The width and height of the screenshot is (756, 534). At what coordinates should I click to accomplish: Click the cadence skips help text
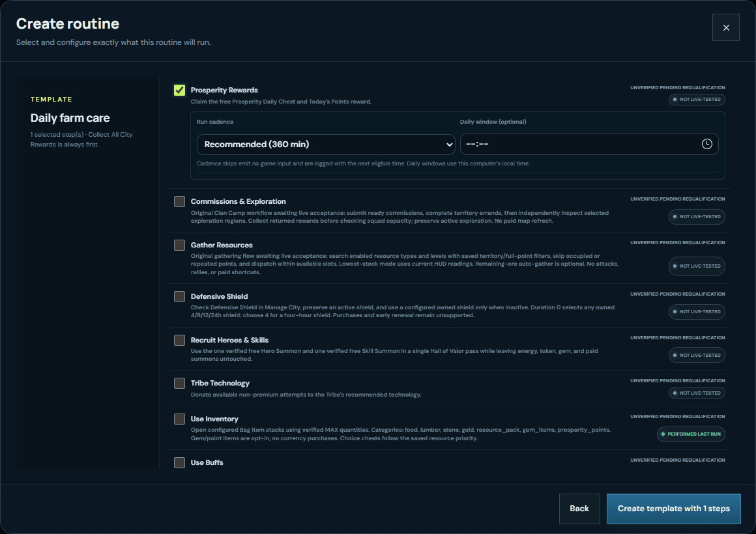point(363,163)
